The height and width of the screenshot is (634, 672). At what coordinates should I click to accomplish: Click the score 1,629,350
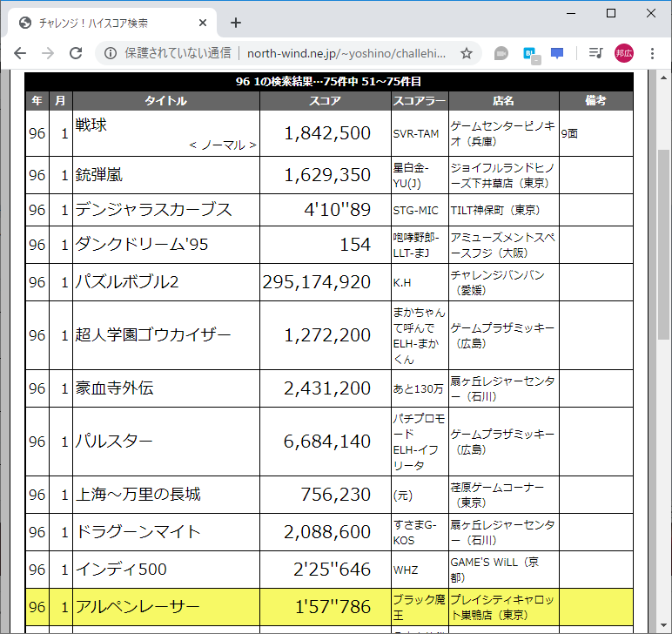pyautogui.click(x=327, y=175)
